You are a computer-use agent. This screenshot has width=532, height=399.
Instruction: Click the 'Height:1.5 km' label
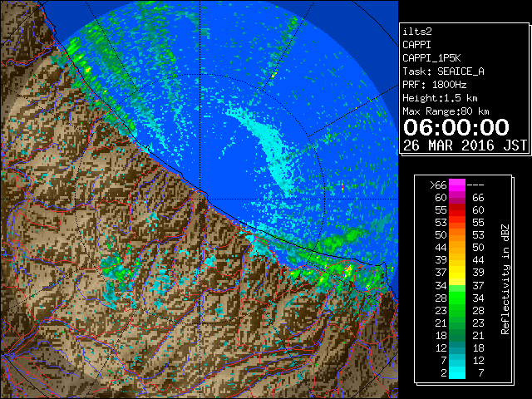(440, 98)
